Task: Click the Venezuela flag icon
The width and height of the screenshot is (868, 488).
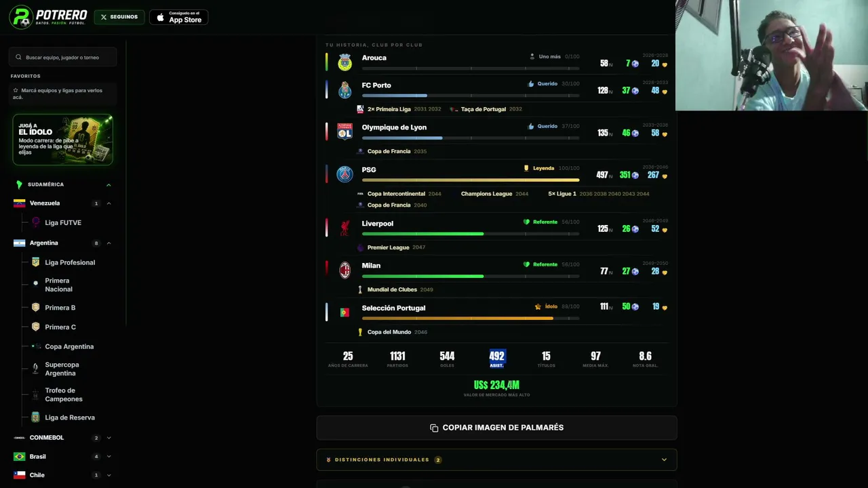Action: (x=19, y=203)
